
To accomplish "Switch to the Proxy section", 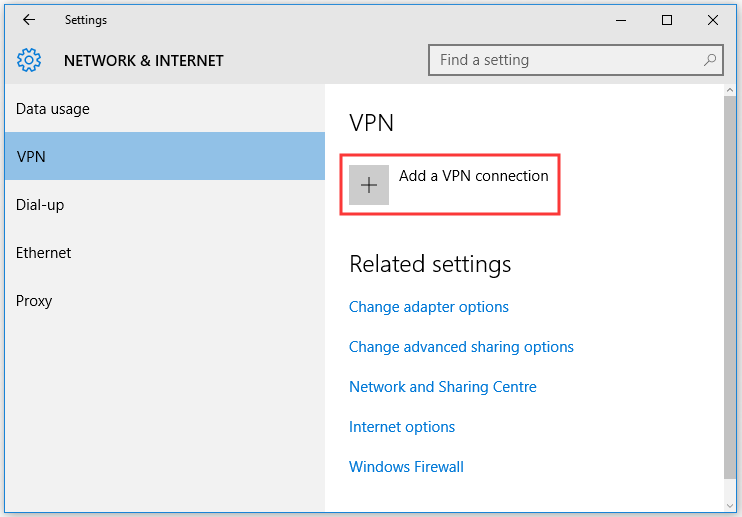I will tap(165, 301).
